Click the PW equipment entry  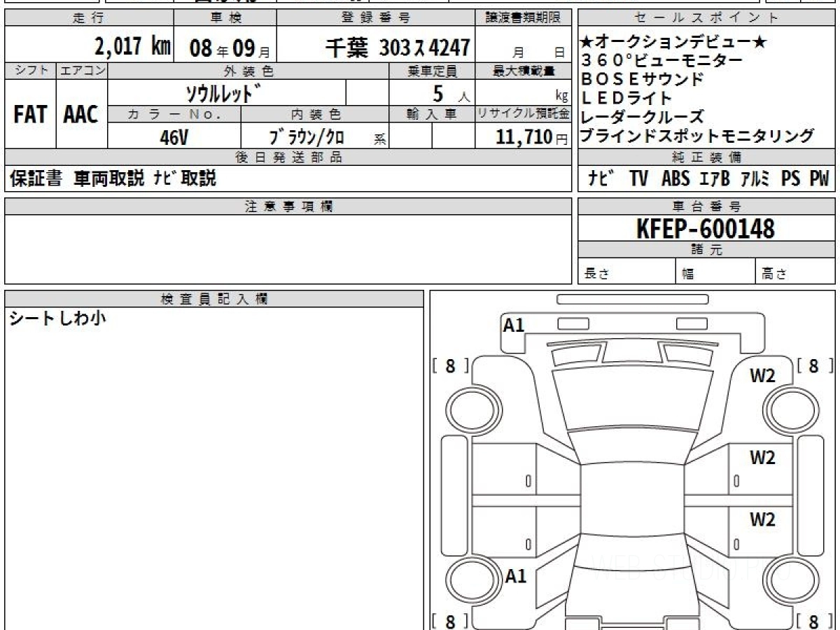tap(820, 179)
